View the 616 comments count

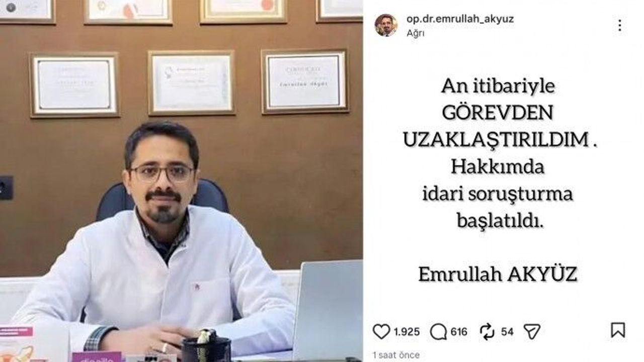pyautogui.click(x=459, y=332)
